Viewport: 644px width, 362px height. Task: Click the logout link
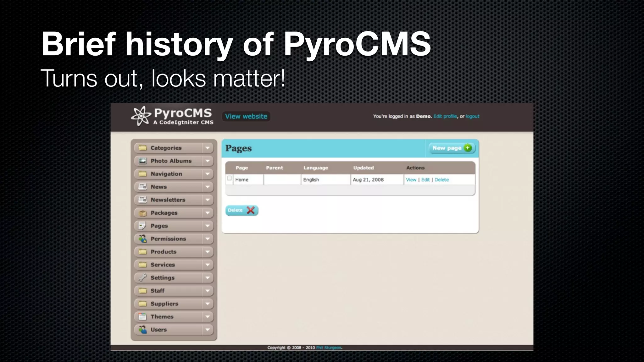(472, 116)
